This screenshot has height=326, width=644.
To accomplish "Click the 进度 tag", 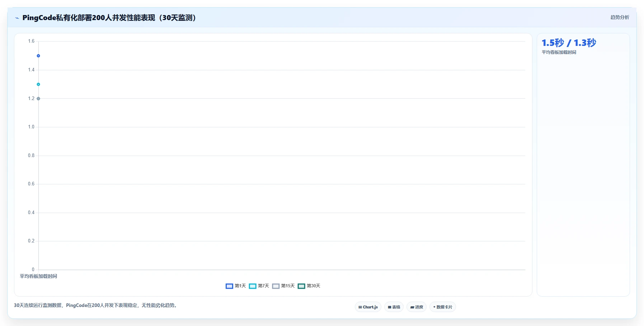I will click(417, 307).
